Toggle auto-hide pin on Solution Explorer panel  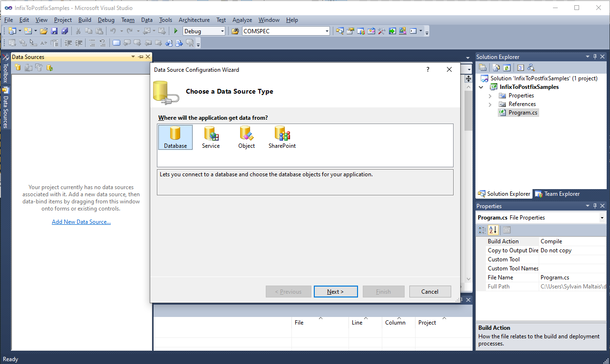click(x=595, y=57)
